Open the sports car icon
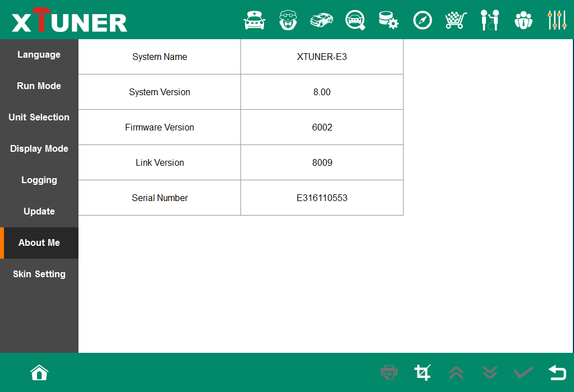This screenshot has width=574, height=392. point(322,20)
